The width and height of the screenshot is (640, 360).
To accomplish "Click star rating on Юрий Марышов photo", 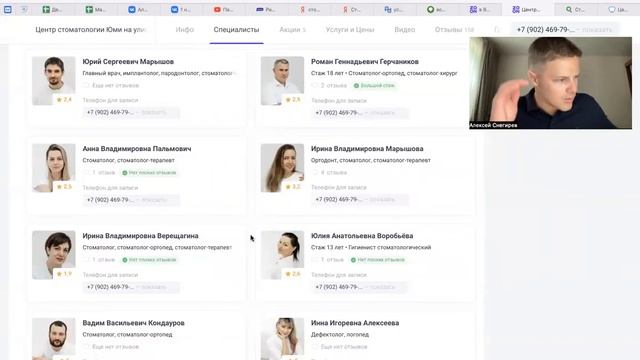I will click(x=64, y=100).
